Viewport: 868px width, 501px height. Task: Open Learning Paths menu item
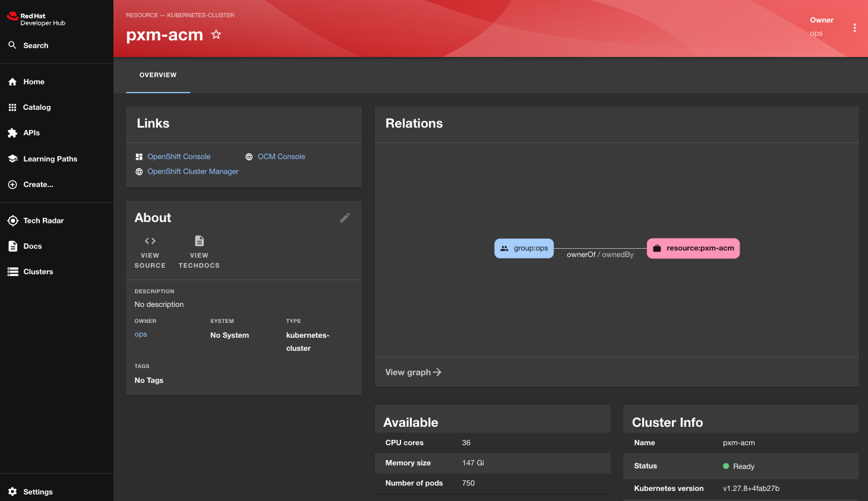pos(50,159)
